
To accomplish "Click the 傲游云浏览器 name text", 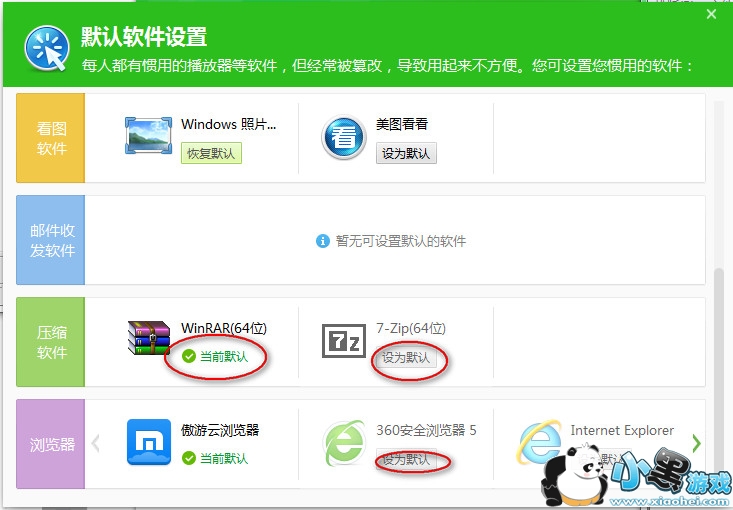I will [220, 430].
